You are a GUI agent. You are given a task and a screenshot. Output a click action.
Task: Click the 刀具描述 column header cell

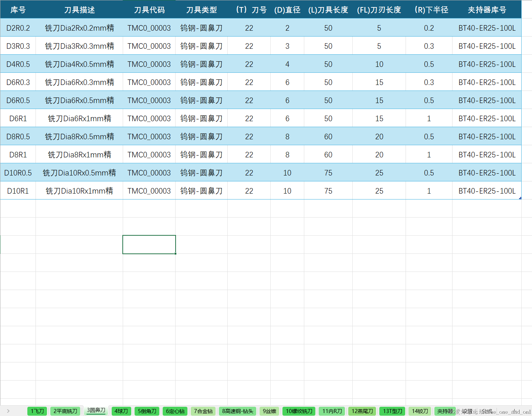pos(79,10)
